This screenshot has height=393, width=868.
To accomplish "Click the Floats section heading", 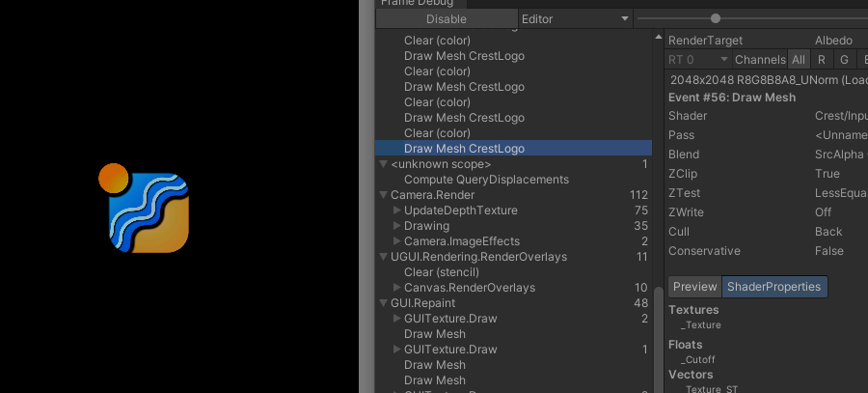I will (686, 345).
